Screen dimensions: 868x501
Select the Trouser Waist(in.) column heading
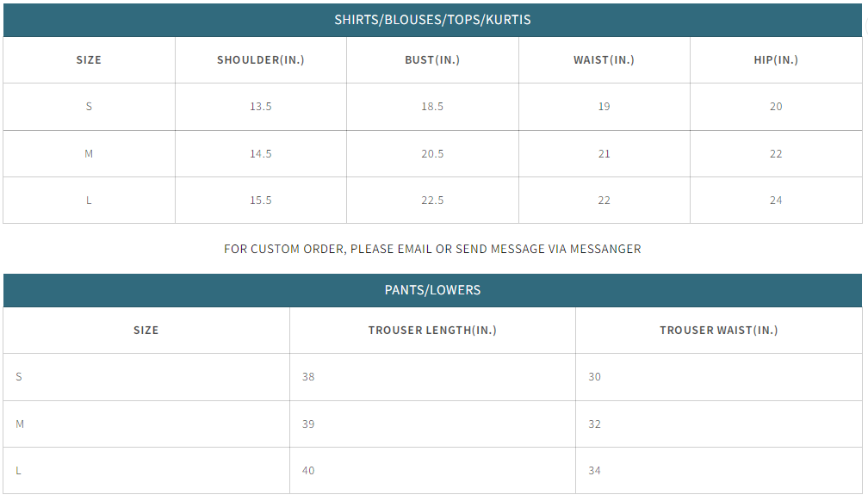pos(718,331)
